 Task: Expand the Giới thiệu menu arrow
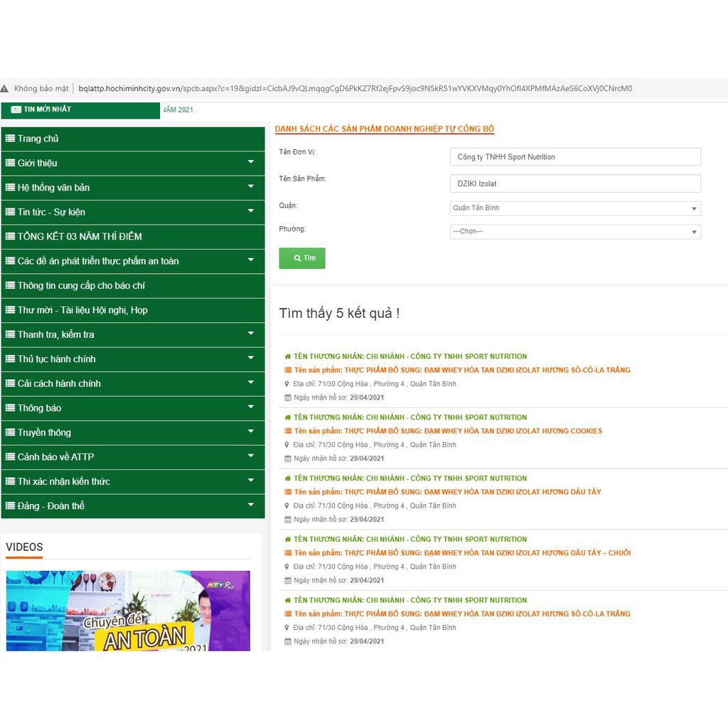coord(250,163)
